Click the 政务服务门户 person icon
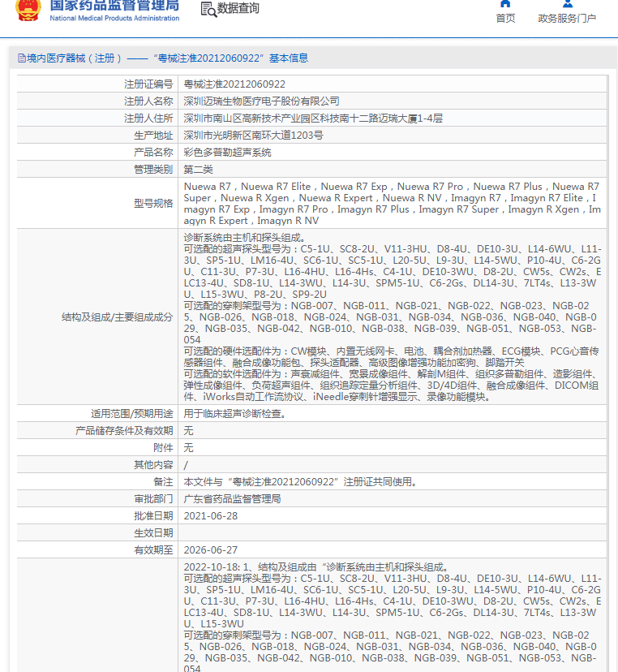 (568, 4)
